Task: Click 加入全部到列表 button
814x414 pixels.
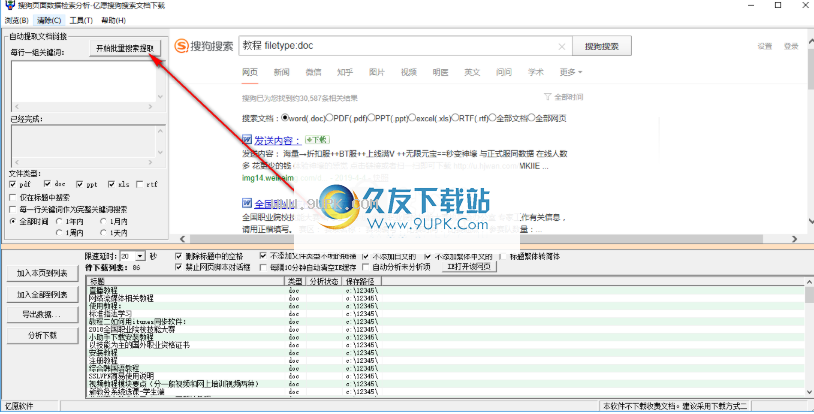Action: coord(43,294)
